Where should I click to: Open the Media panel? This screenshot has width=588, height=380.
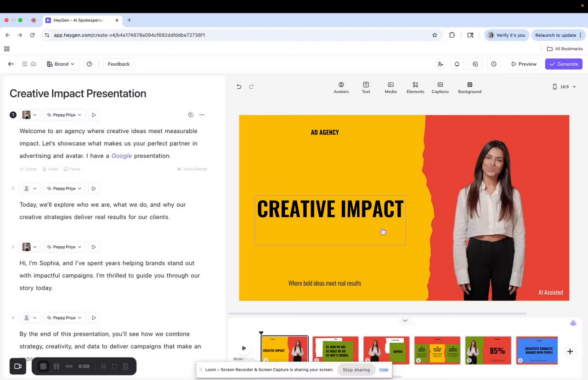(x=390, y=87)
